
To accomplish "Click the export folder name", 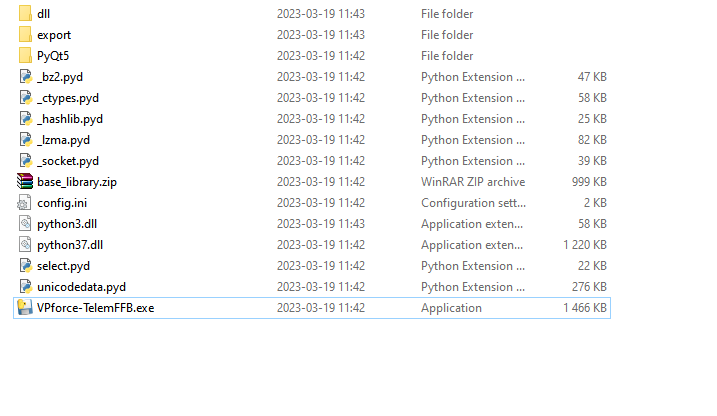I will pyautogui.click(x=54, y=35).
